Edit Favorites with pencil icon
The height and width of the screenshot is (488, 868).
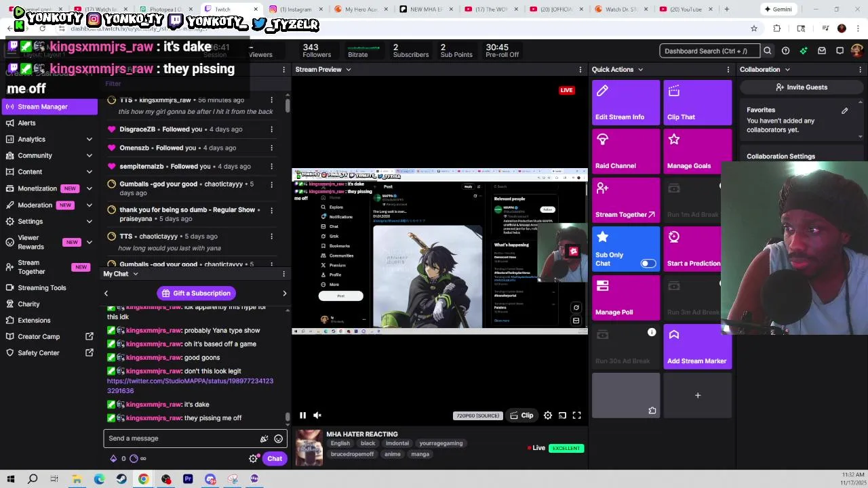(x=844, y=110)
